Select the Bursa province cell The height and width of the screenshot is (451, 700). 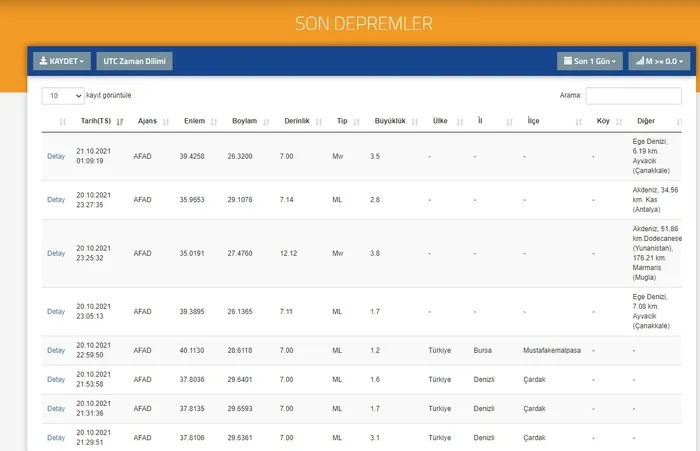click(483, 351)
